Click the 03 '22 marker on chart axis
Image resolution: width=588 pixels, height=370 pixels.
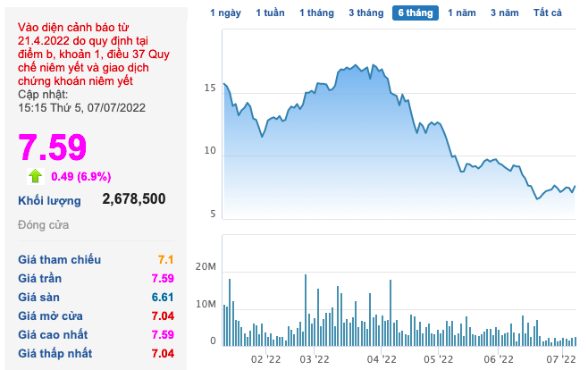315,358
